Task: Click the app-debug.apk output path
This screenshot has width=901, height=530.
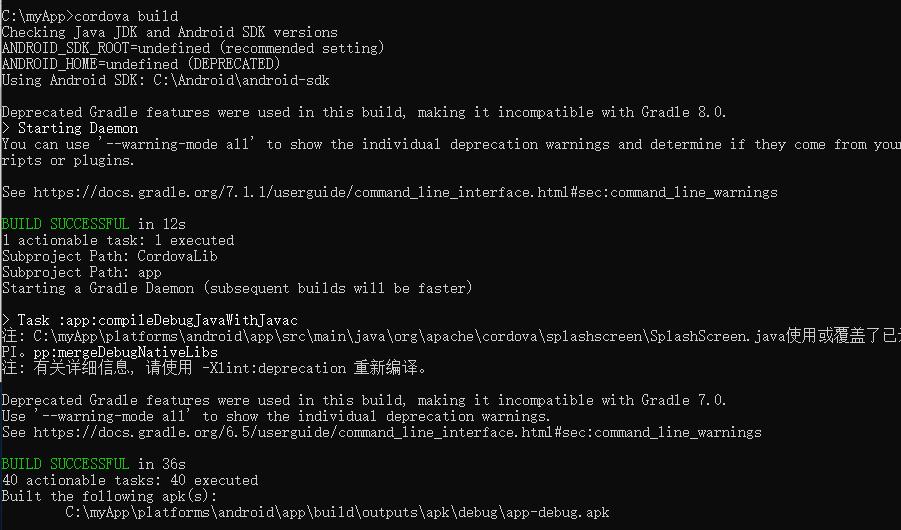Action: pyautogui.click(x=337, y=512)
